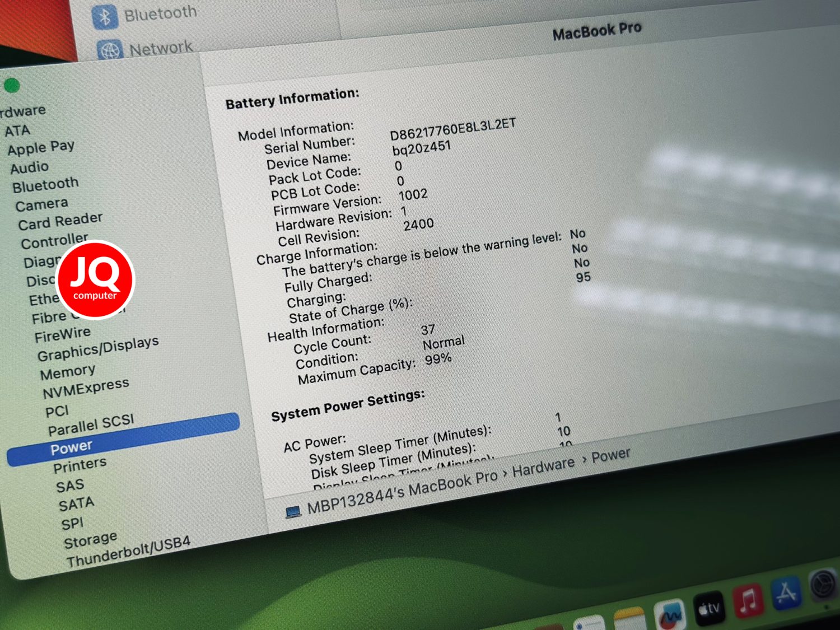This screenshot has height=630, width=840.
Task: Select Printers in the sidebar
Action: tap(80, 466)
